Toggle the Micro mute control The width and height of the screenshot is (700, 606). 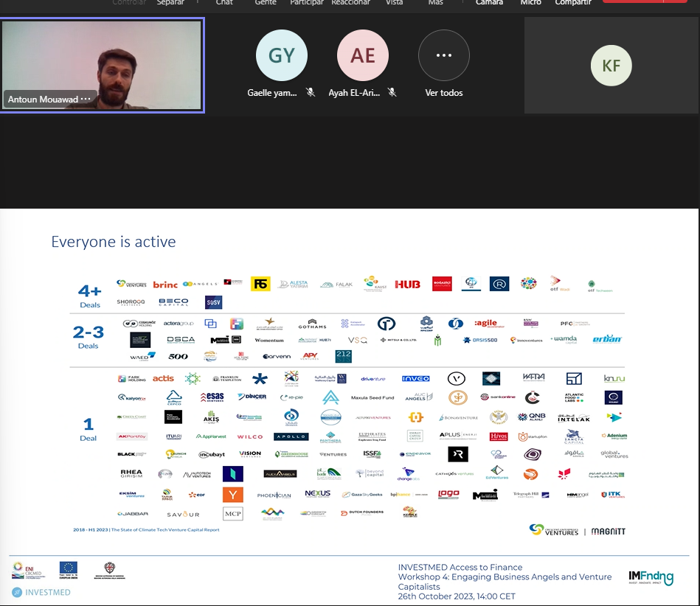pyautogui.click(x=530, y=3)
